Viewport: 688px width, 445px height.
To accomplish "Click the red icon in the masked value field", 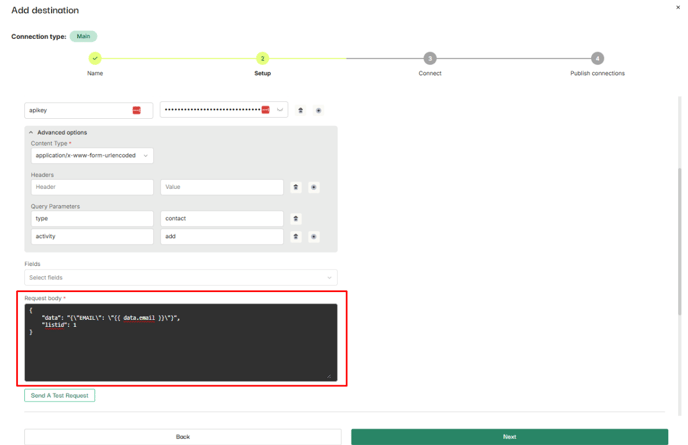I will click(265, 110).
